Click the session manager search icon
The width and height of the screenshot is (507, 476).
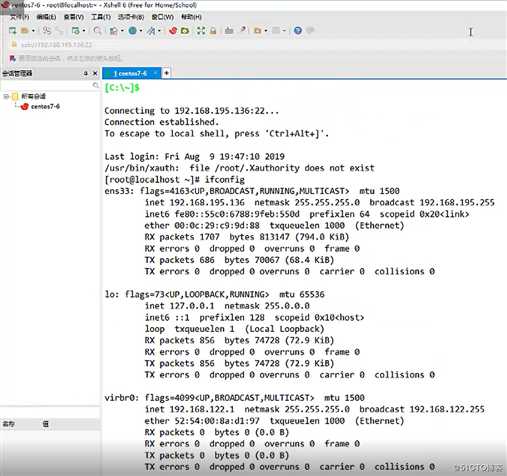click(96, 86)
